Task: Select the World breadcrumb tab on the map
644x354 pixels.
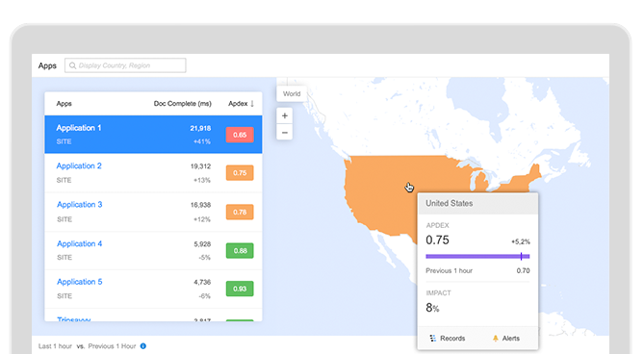Action: (x=292, y=94)
